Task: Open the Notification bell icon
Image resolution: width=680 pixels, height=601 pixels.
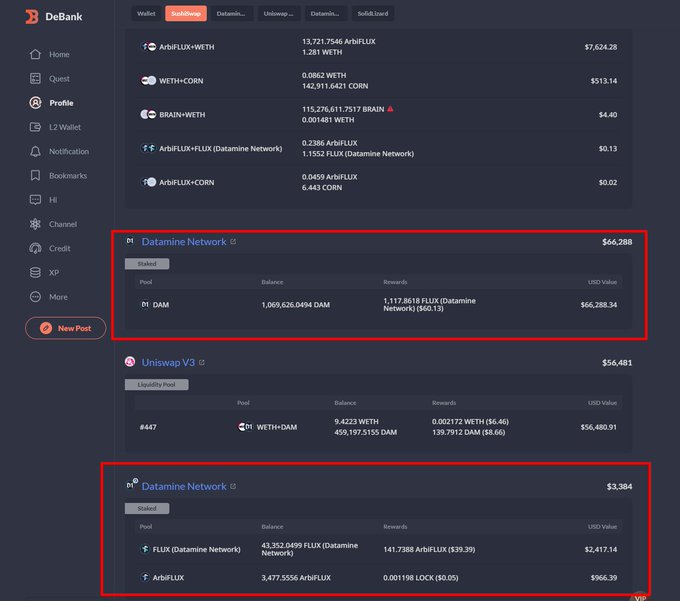Action: [x=35, y=151]
